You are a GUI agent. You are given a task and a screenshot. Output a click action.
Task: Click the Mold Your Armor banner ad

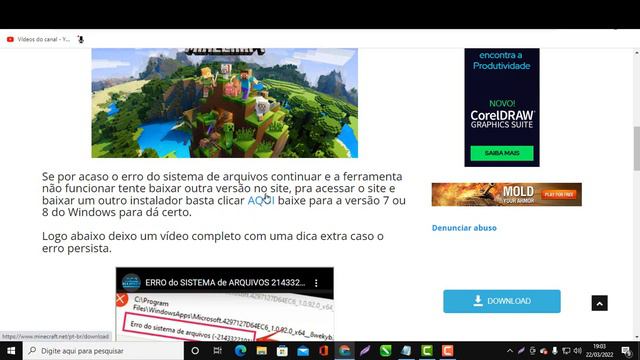507,194
